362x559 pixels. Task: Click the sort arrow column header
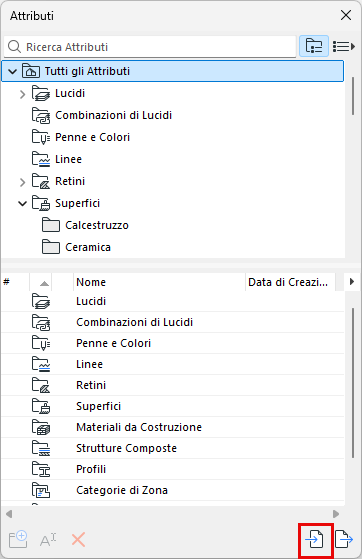pos(41,282)
